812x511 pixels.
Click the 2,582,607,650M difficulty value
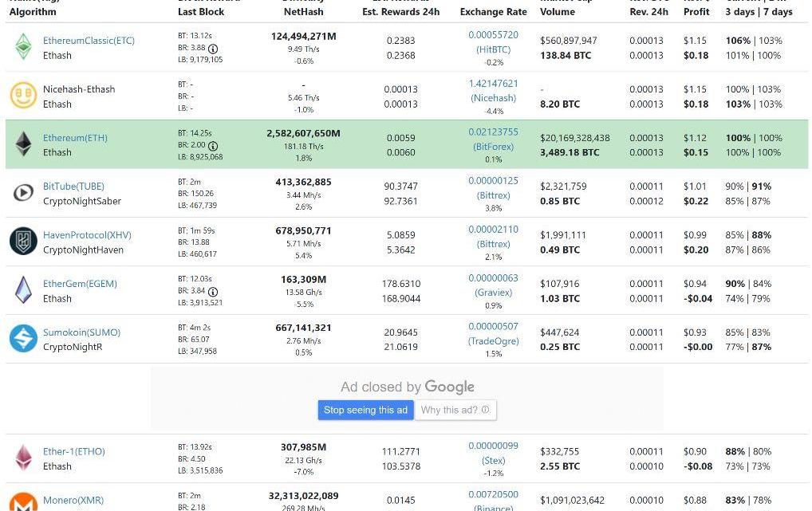click(303, 133)
